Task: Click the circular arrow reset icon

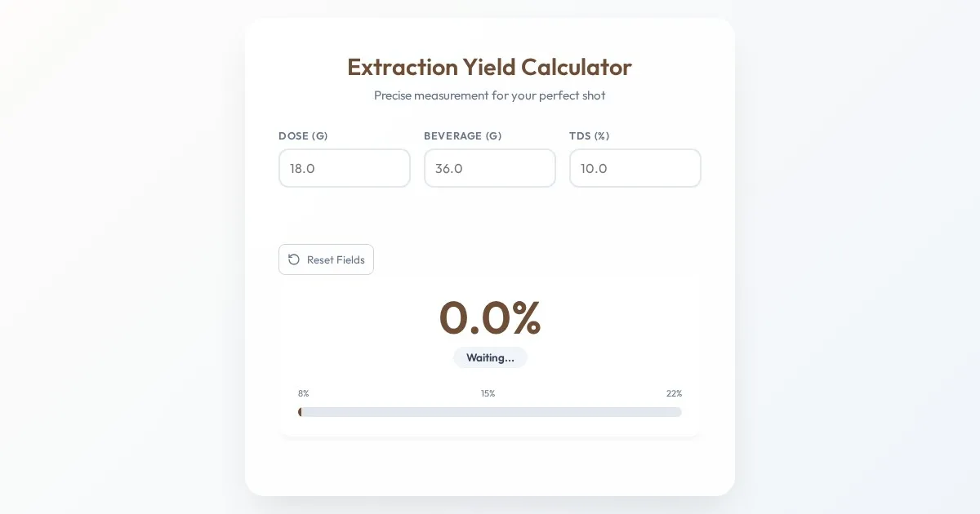Action: [294, 259]
